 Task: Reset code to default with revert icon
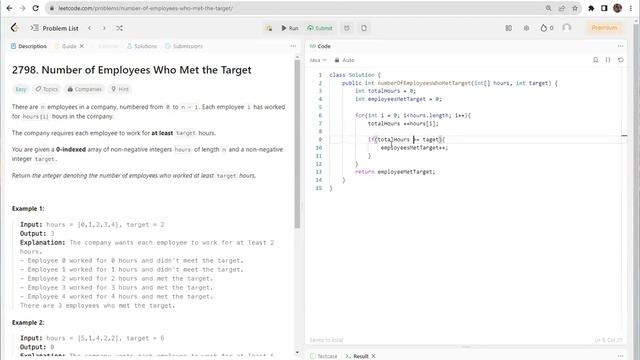(620, 60)
